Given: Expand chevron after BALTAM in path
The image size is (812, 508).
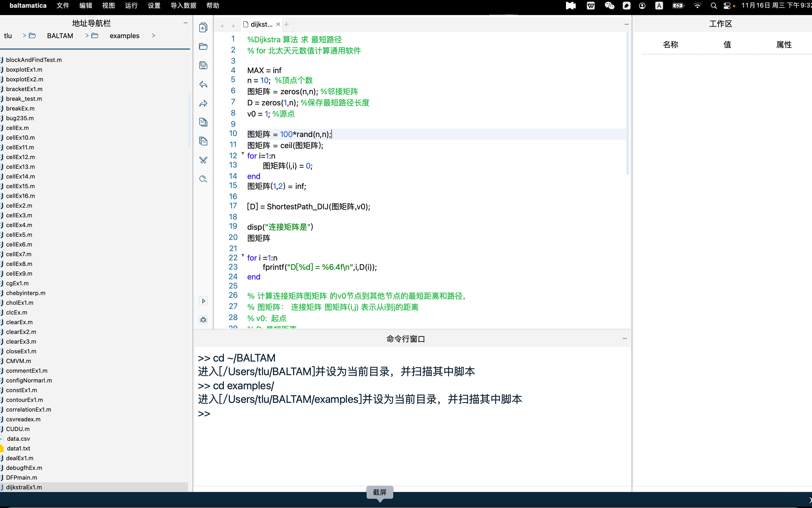Looking at the screenshot, I should pyautogui.click(x=87, y=35).
